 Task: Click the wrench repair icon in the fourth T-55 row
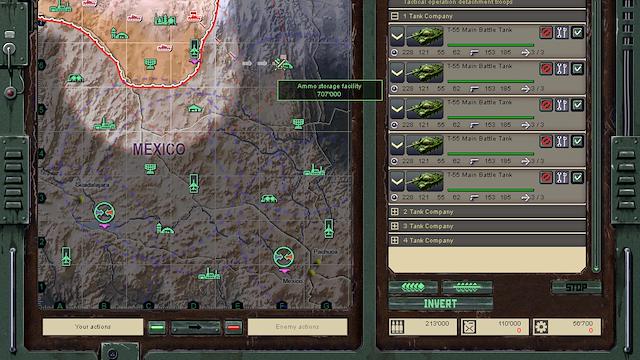point(562,141)
